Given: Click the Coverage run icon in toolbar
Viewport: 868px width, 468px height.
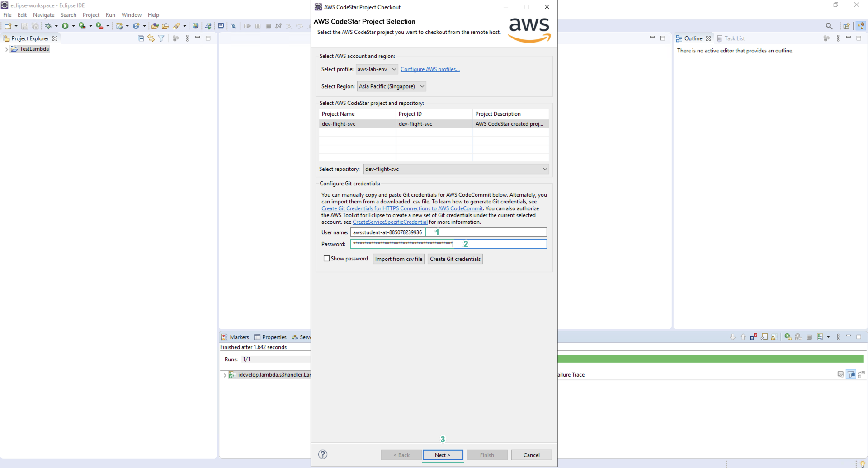Looking at the screenshot, I should (82, 26).
